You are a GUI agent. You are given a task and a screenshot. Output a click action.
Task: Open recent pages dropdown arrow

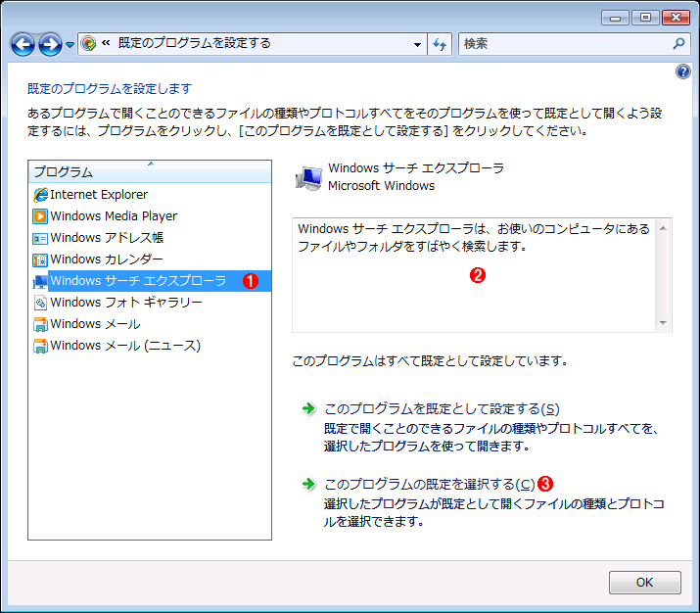tap(70, 45)
